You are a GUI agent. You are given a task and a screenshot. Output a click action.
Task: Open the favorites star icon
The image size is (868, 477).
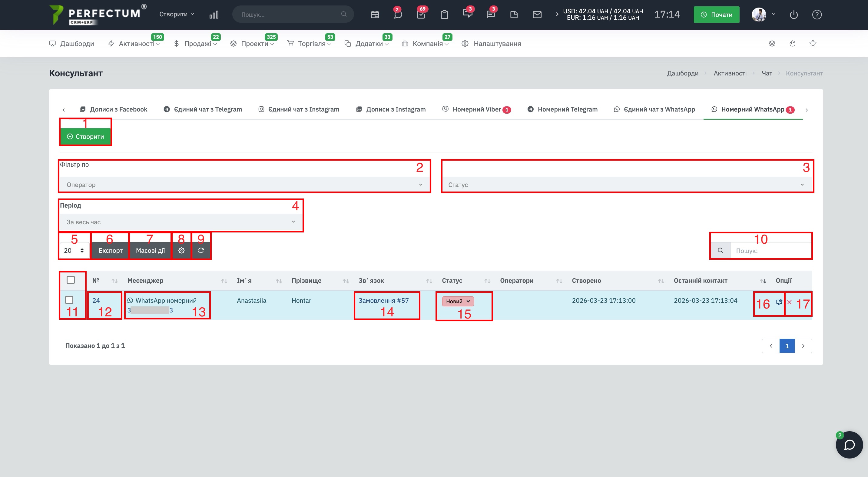813,43
